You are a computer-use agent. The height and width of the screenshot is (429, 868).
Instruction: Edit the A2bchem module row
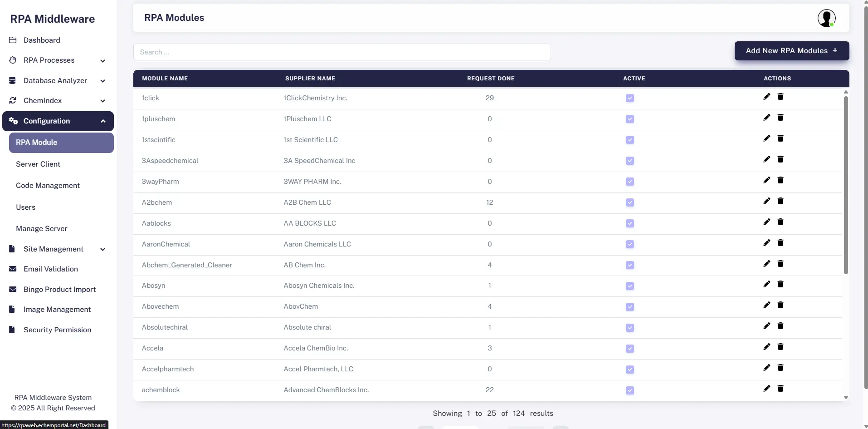click(766, 201)
